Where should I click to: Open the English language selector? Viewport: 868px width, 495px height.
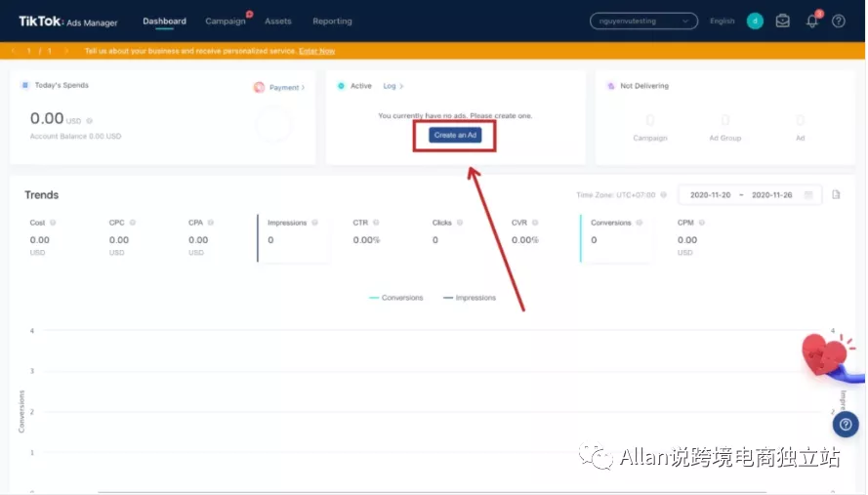click(x=722, y=21)
